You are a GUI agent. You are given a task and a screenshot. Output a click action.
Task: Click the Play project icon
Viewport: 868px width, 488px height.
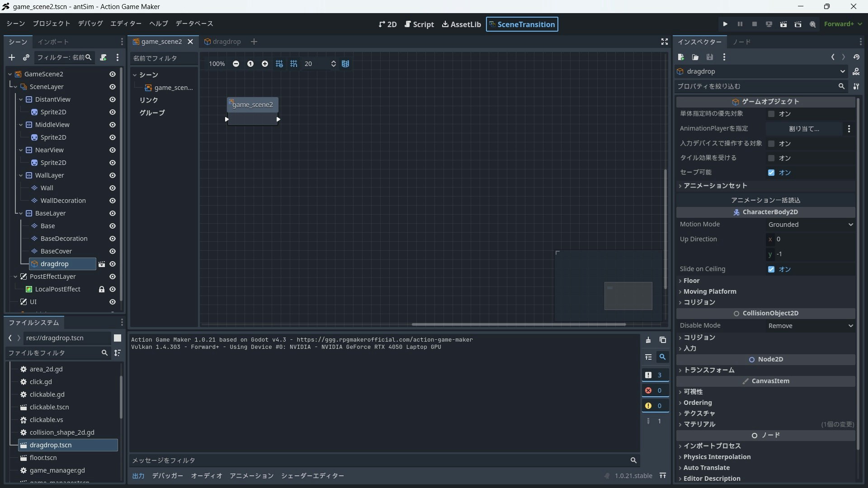[725, 24]
